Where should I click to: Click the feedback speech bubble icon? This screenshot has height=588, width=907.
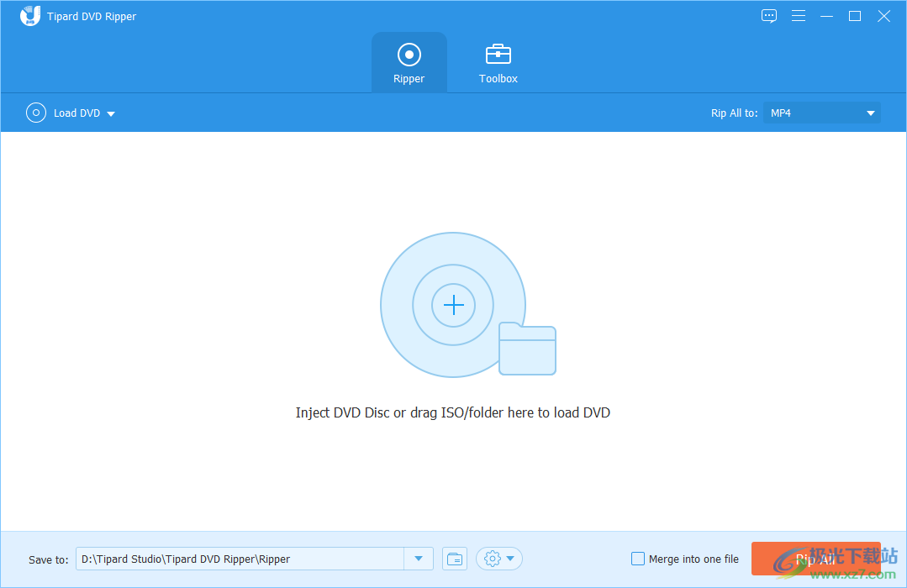pos(768,15)
